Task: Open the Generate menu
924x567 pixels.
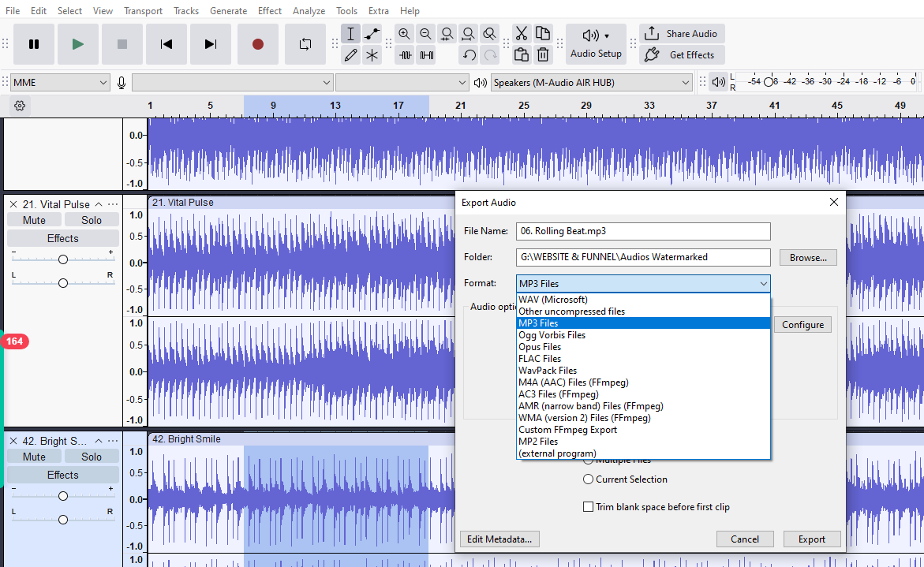Action: pos(229,10)
